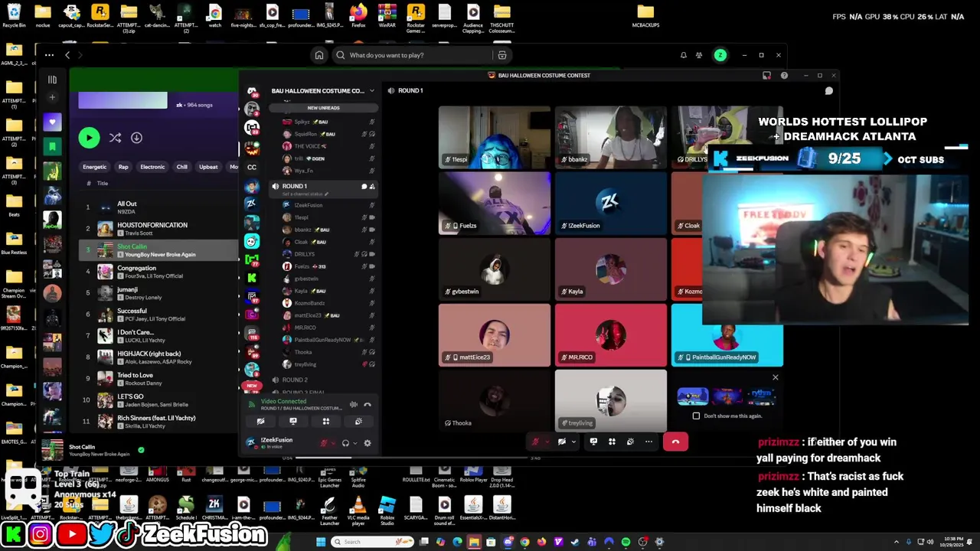Open Discord help question icon

[784, 76]
